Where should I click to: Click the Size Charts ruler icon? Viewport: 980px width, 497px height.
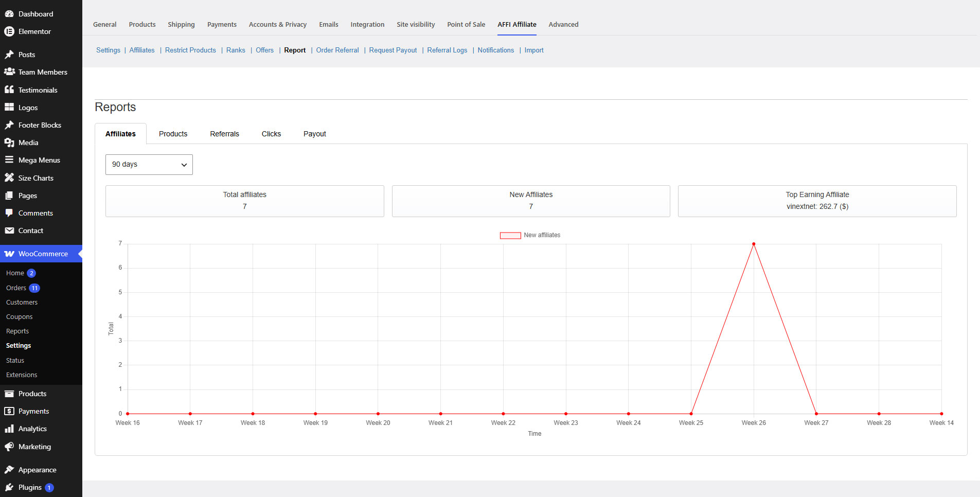9,177
